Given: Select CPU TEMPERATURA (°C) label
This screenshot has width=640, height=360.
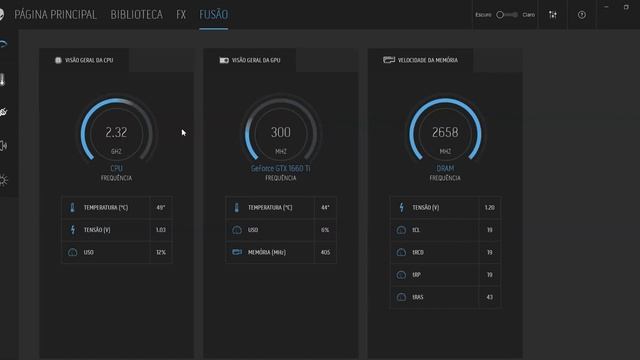Looking at the screenshot, I should [x=106, y=207].
